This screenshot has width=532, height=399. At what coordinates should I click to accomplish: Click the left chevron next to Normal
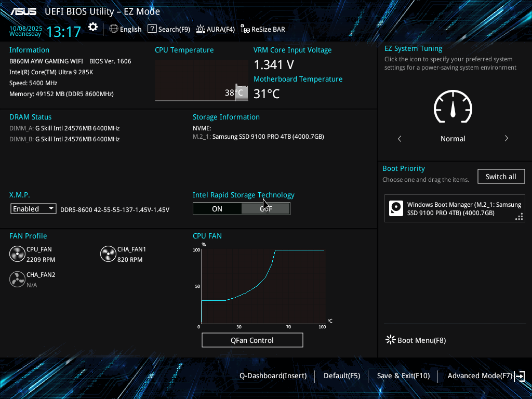(400, 139)
